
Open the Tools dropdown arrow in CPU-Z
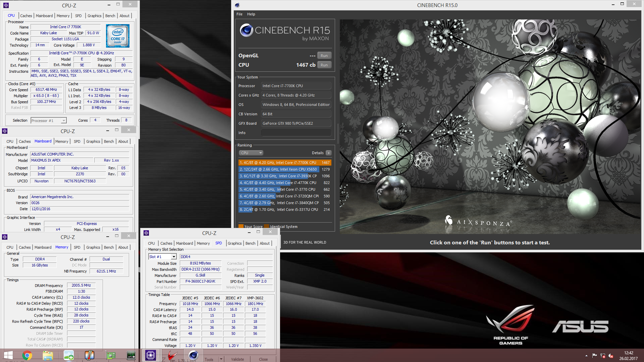coord(221,359)
